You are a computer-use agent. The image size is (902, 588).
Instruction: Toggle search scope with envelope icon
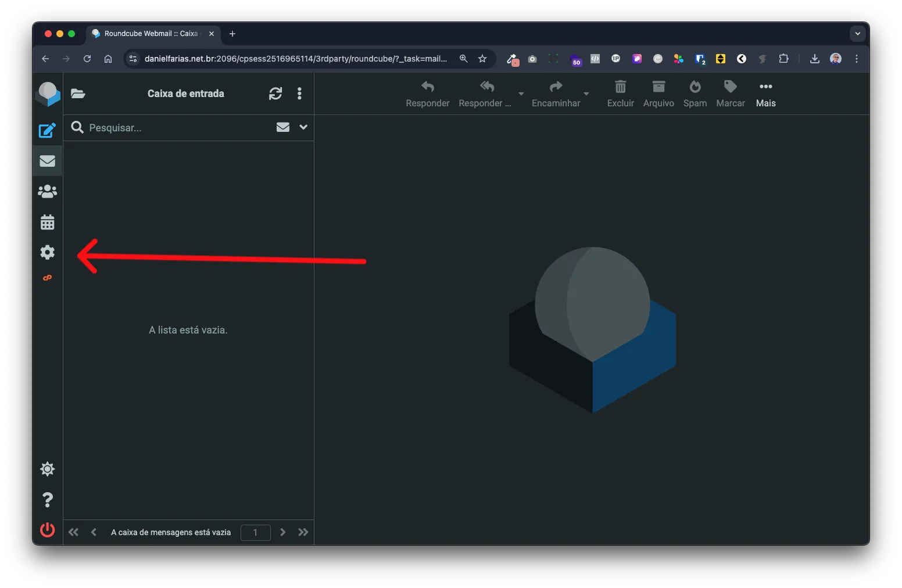(283, 127)
